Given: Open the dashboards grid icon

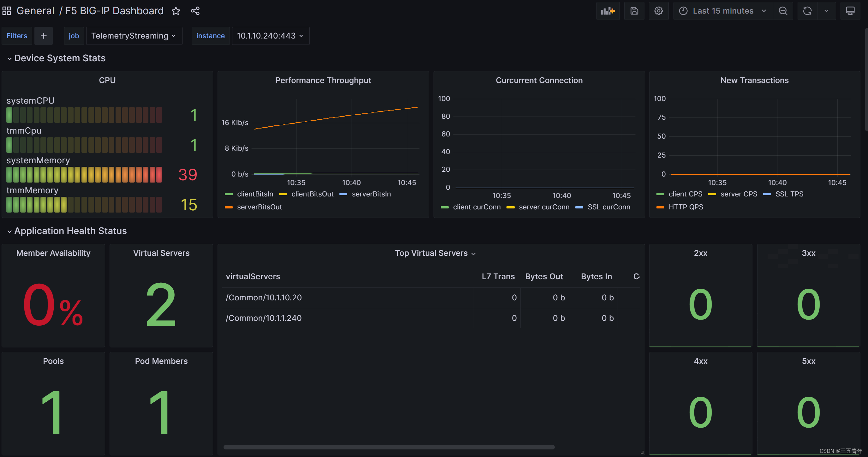Looking at the screenshot, I should click(x=7, y=11).
